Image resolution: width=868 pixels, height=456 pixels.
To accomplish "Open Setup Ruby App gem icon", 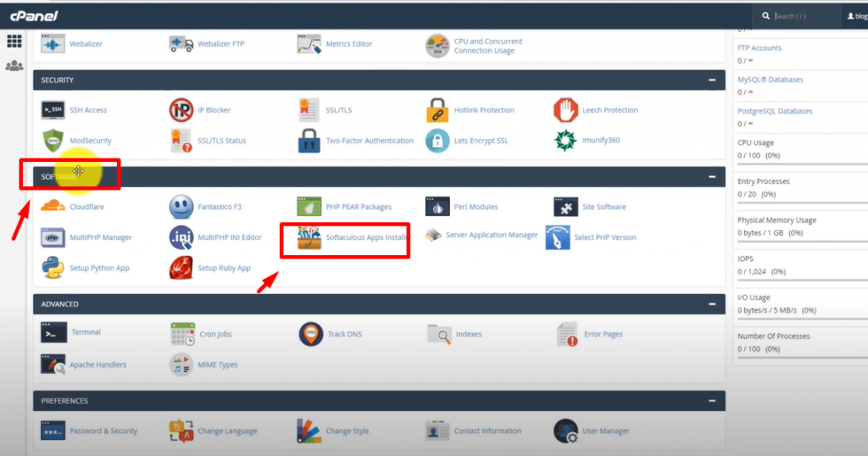I will click(181, 268).
